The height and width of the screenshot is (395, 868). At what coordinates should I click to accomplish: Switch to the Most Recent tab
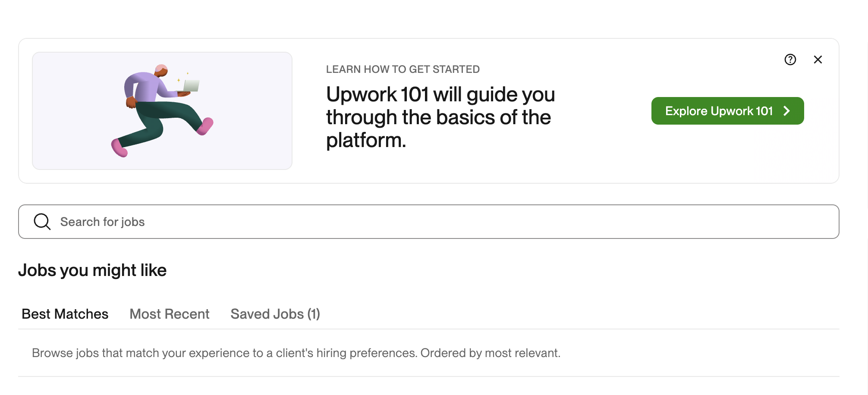(169, 313)
